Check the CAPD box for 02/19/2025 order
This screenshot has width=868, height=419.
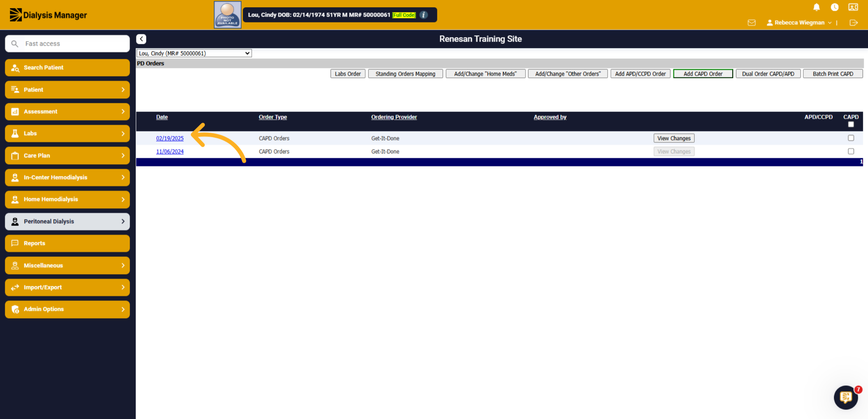tap(851, 138)
